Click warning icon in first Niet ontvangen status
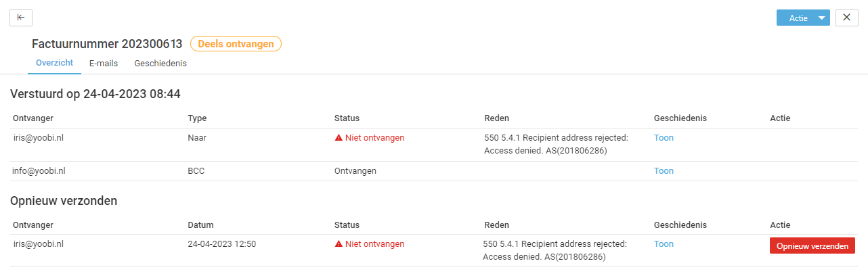 pyautogui.click(x=339, y=138)
